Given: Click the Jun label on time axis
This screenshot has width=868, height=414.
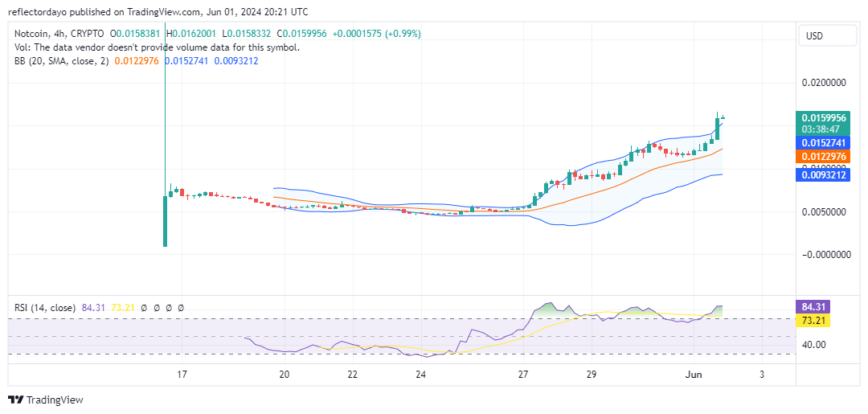Looking at the screenshot, I should click(x=694, y=374).
